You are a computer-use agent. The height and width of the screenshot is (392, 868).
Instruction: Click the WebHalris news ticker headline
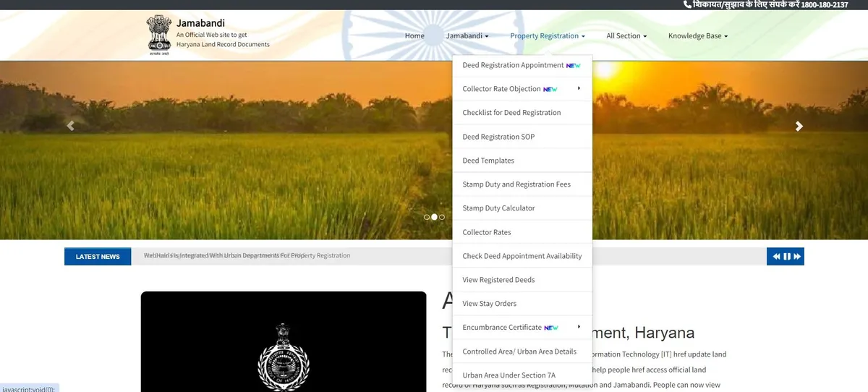click(x=247, y=256)
